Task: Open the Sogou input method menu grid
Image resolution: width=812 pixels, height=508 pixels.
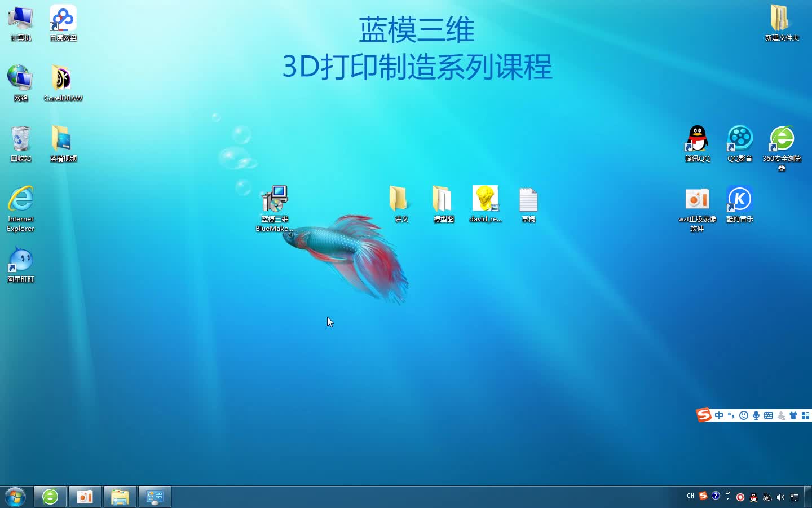Action: tap(805, 415)
